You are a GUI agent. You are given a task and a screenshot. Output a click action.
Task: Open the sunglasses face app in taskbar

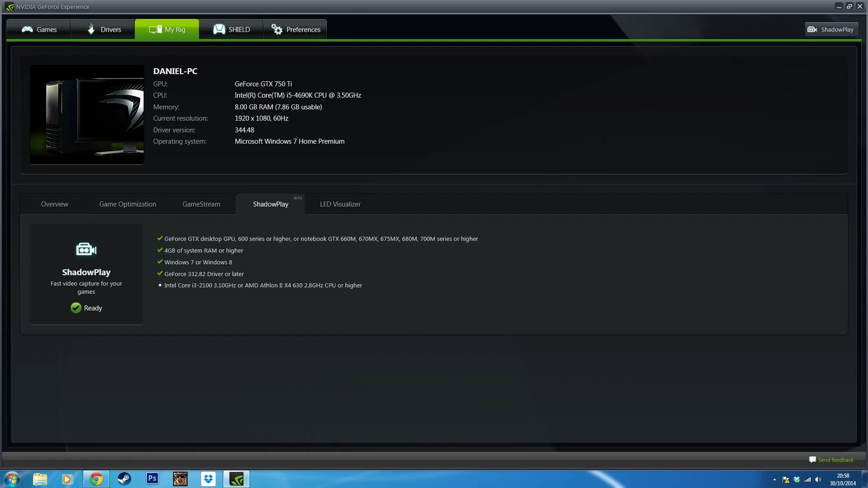pyautogui.click(x=180, y=479)
